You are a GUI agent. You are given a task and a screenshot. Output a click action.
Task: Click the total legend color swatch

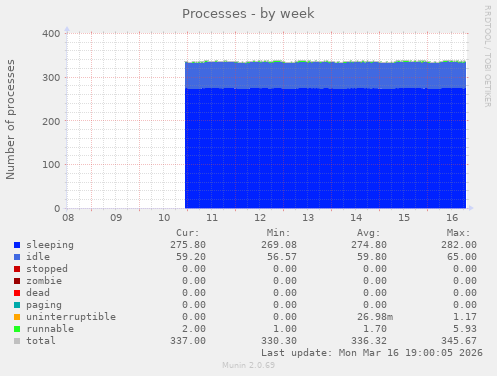[17, 341]
